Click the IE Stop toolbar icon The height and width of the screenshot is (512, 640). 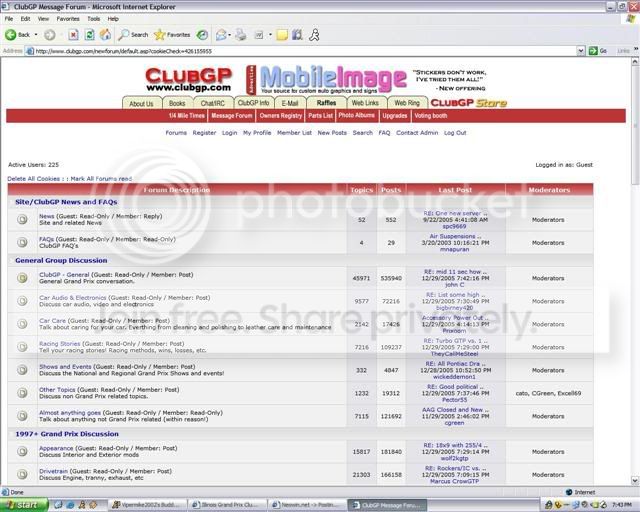click(73, 35)
